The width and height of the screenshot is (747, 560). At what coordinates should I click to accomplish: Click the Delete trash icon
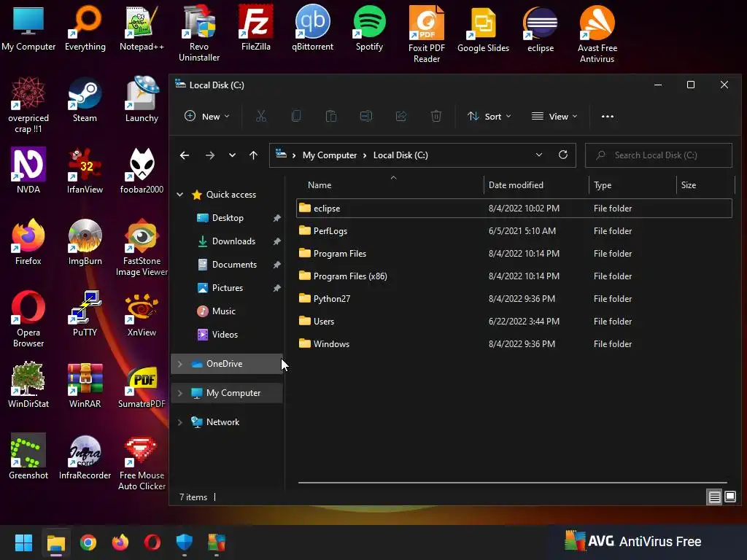pyautogui.click(x=436, y=116)
